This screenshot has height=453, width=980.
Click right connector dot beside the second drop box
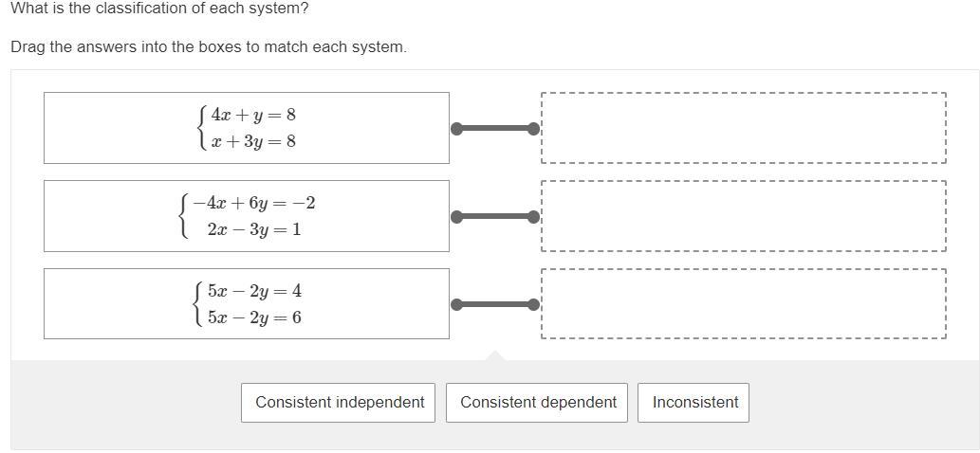tap(534, 217)
